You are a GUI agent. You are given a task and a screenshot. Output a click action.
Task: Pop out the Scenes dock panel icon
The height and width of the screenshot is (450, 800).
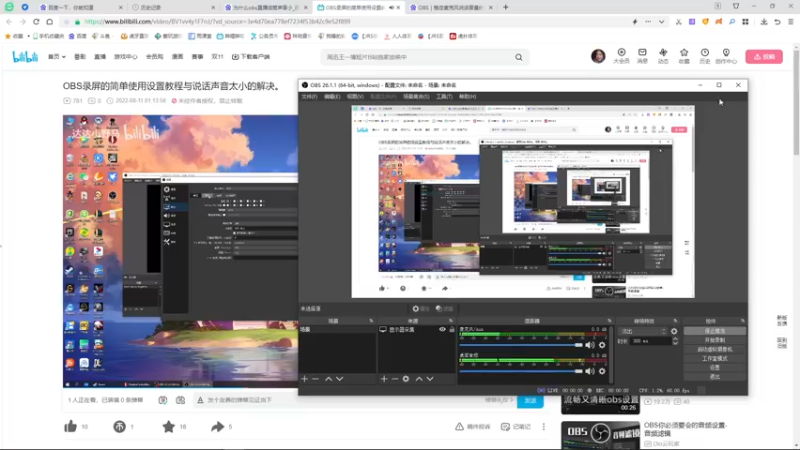371,321
